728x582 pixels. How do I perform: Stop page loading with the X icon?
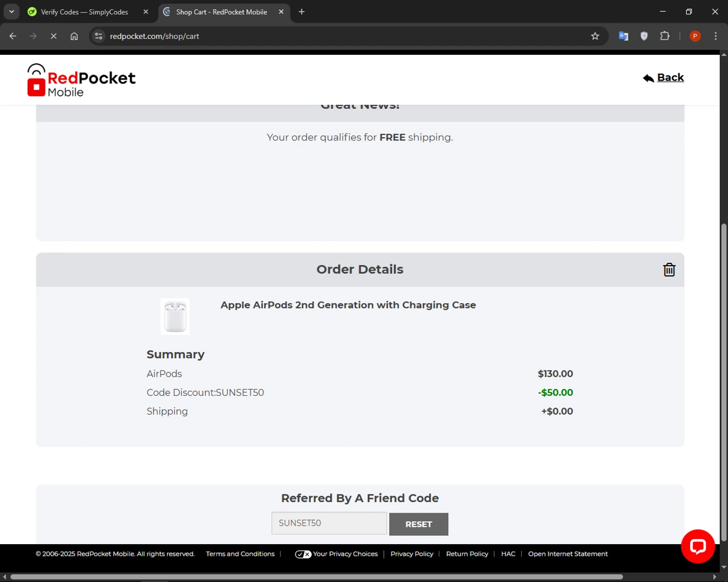53,36
